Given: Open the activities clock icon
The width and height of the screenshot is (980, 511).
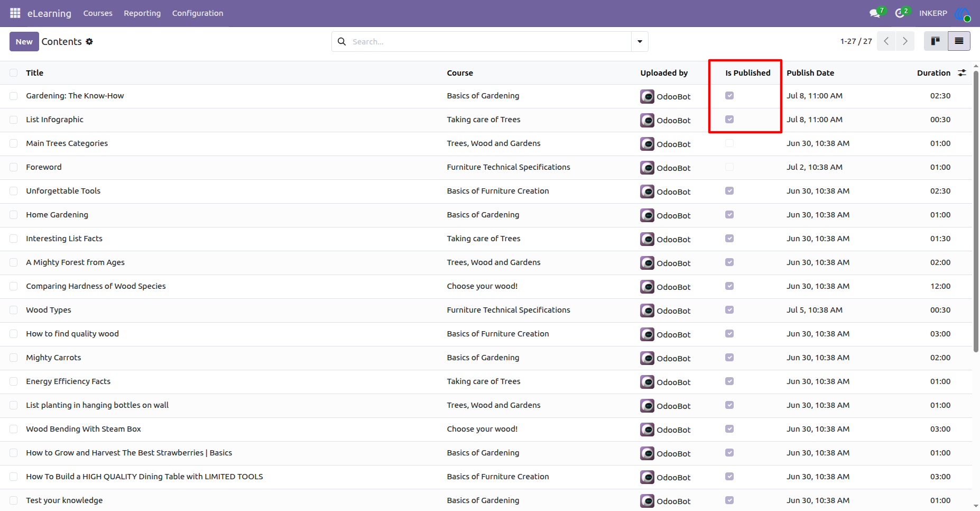Looking at the screenshot, I should [900, 13].
